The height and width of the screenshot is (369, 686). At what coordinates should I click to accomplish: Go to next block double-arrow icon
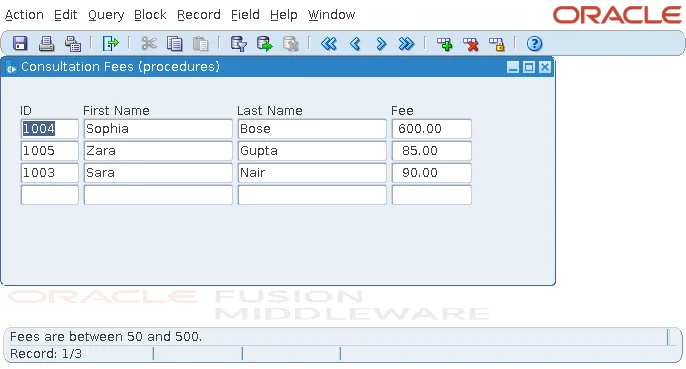[x=406, y=44]
